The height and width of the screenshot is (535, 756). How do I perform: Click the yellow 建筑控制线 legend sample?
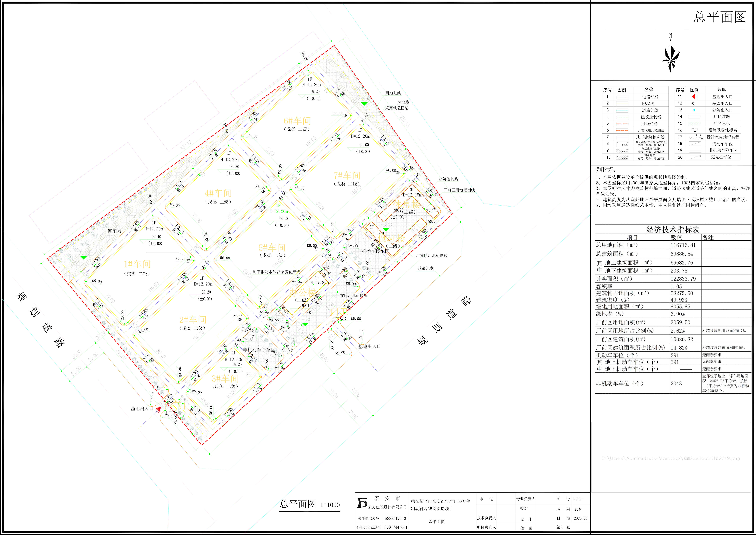[622, 117]
